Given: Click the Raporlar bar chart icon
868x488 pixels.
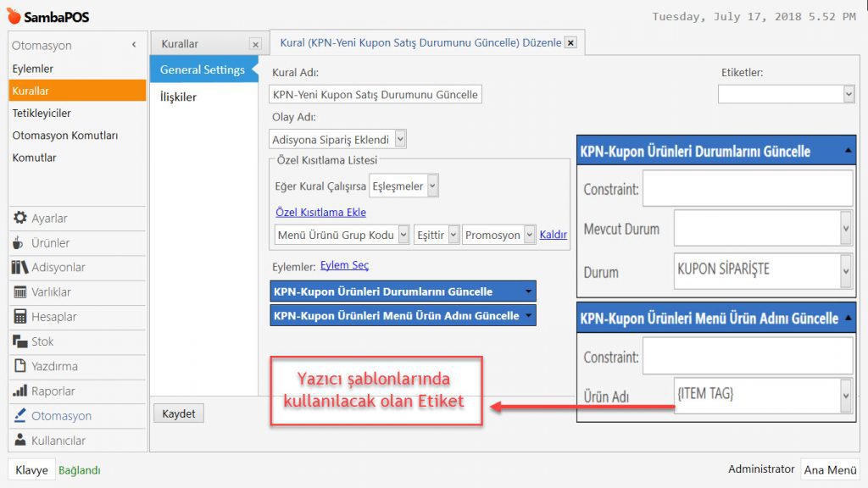Looking at the screenshot, I should [x=19, y=391].
